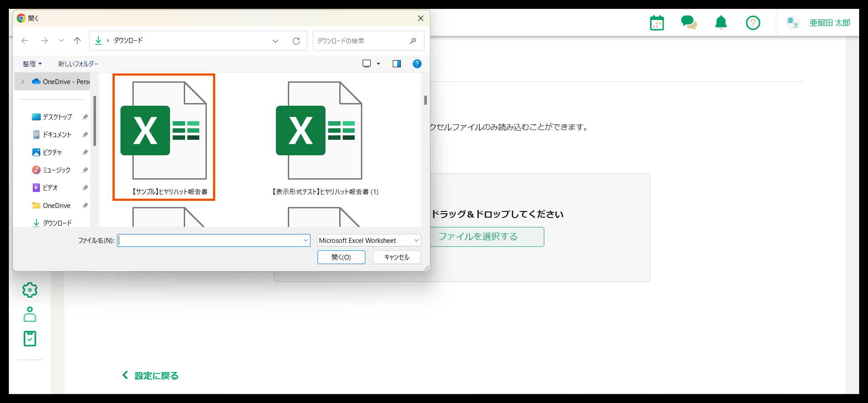Open the 整理 organize menu
Screen dimensions: 868x403
[32, 64]
